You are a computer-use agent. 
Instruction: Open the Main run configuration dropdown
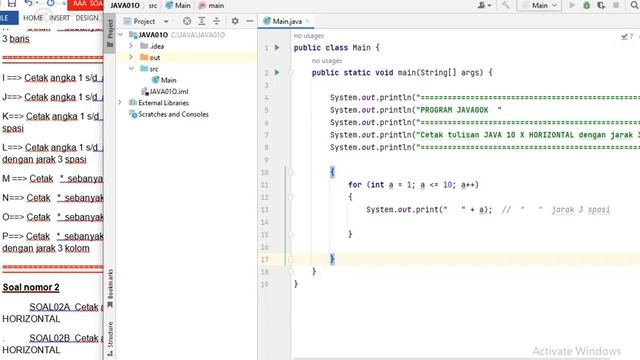click(540, 5)
